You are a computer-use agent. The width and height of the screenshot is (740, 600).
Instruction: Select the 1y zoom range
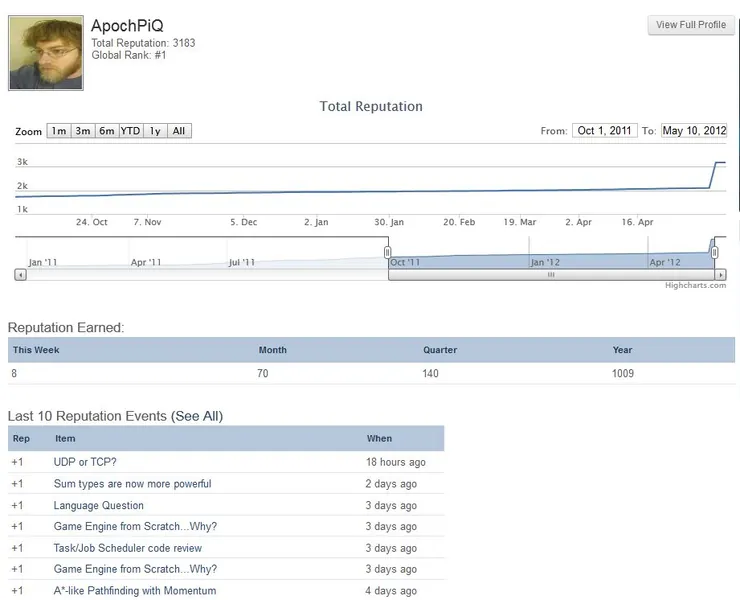click(x=155, y=131)
